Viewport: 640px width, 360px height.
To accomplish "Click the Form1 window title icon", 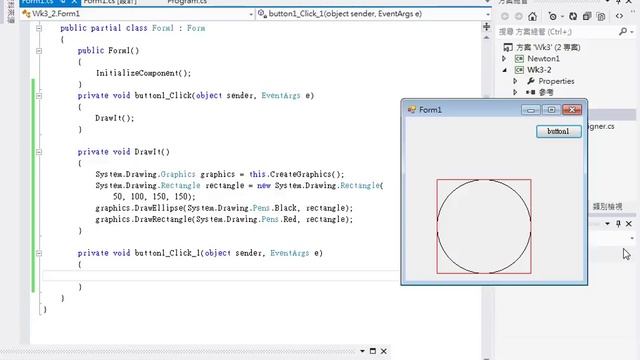I will click(411, 109).
